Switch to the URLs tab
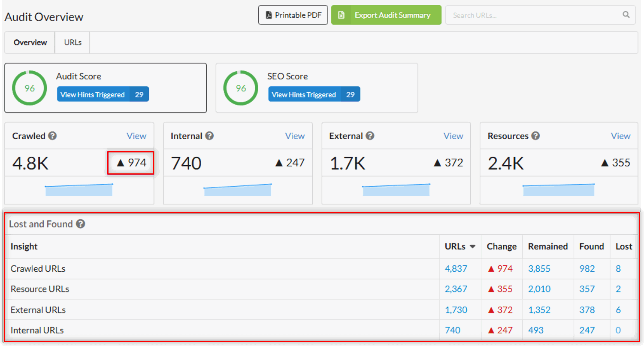Image resolution: width=644 pixels, height=346 pixels. click(x=73, y=42)
